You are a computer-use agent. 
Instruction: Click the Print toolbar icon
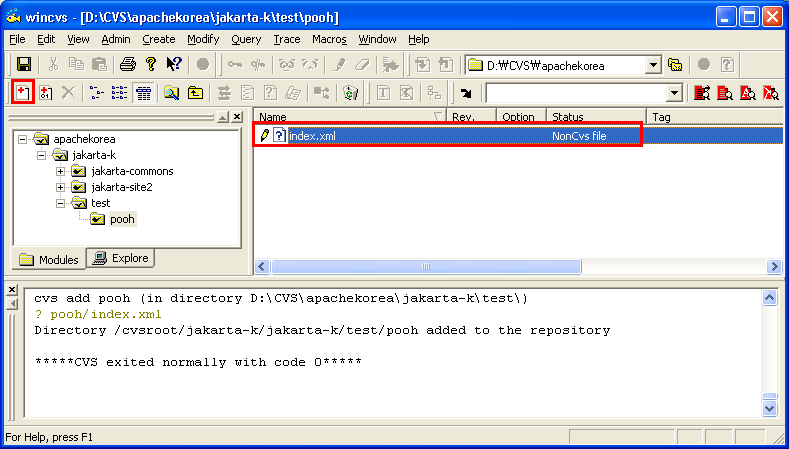coord(127,65)
